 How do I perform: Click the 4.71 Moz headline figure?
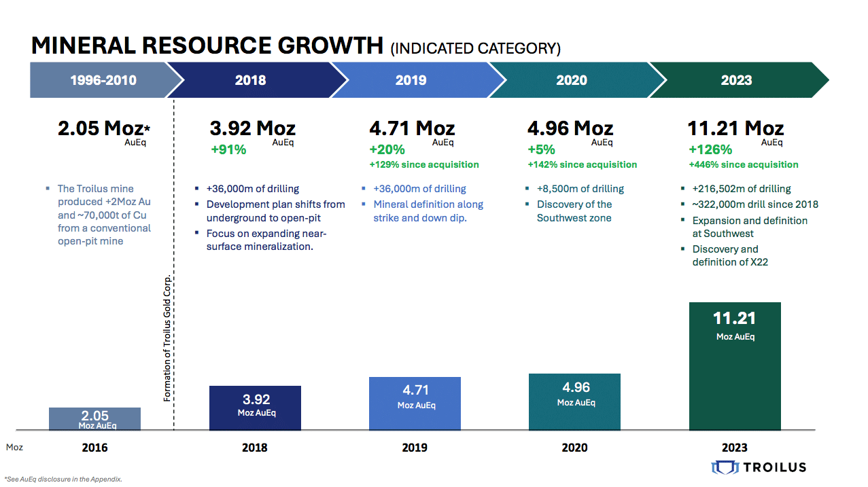412,128
